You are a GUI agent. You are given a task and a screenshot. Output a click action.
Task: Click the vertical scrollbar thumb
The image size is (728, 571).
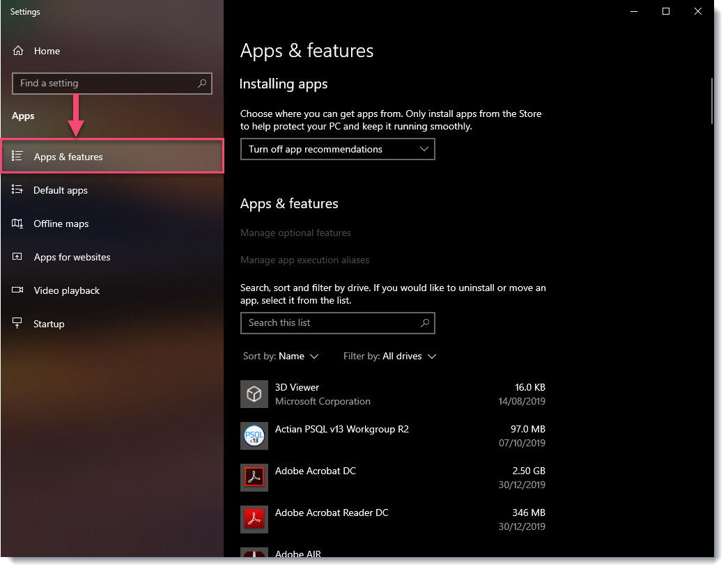tap(712, 101)
